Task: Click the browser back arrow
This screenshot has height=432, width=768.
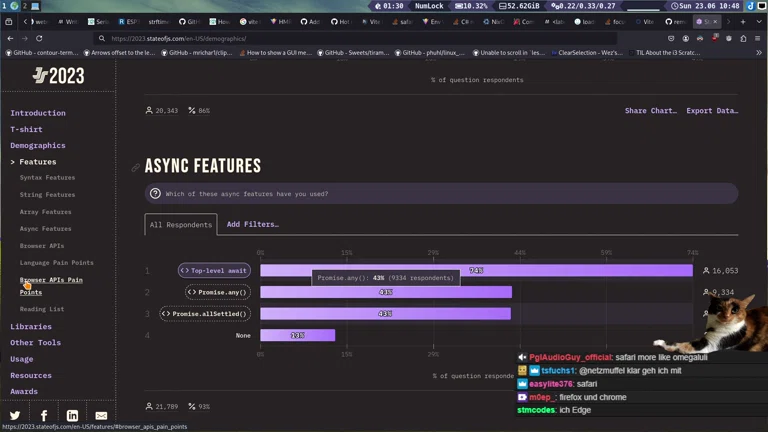Action: coord(10,38)
